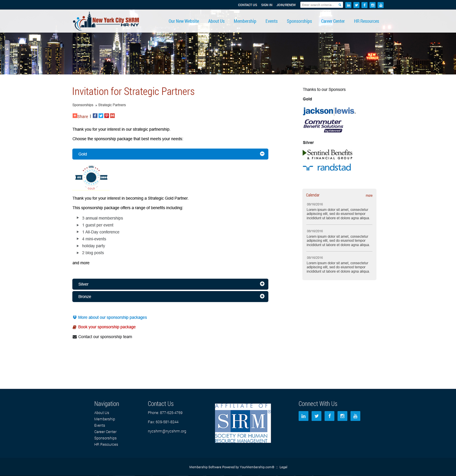Open the Sentinel Benefits sponsor logo
The image size is (456, 476).
click(328, 155)
